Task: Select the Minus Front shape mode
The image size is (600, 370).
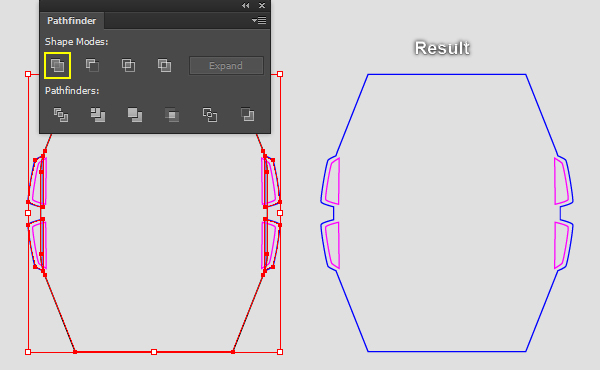Action: point(92,65)
